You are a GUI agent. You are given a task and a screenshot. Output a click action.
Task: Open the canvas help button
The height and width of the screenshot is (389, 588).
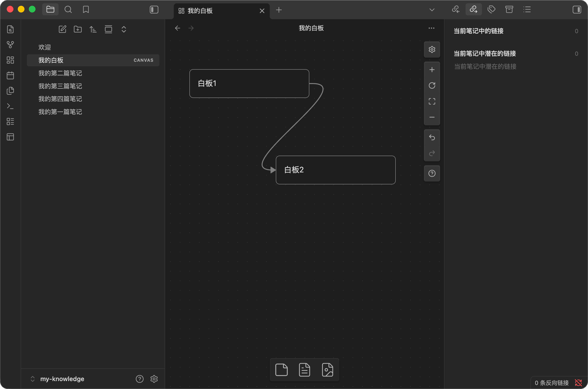tap(432, 173)
